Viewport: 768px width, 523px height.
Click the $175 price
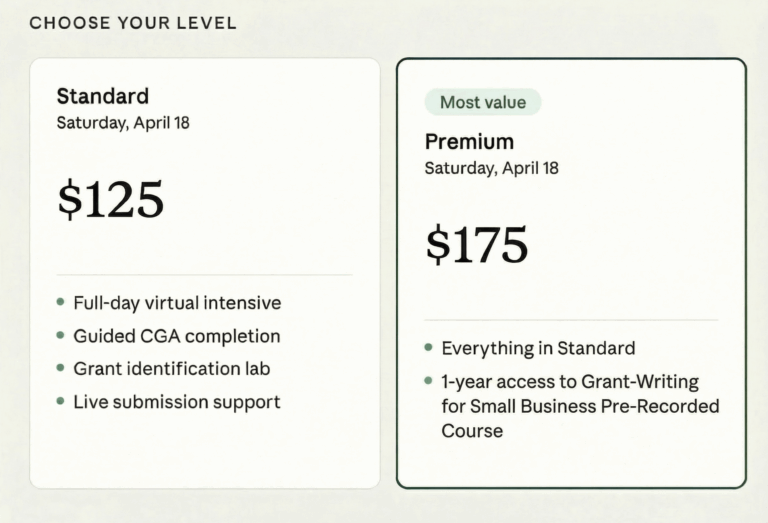tap(476, 245)
